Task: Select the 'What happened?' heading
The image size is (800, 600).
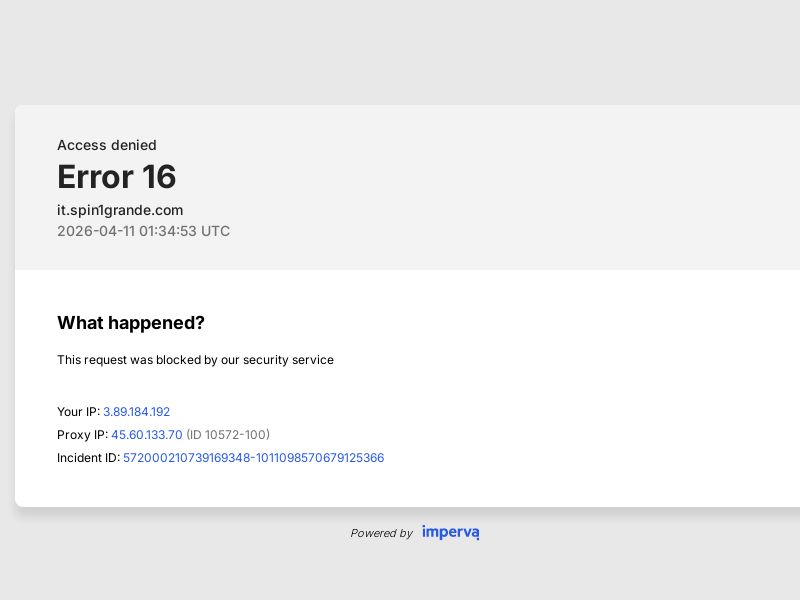Action: click(x=130, y=323)
